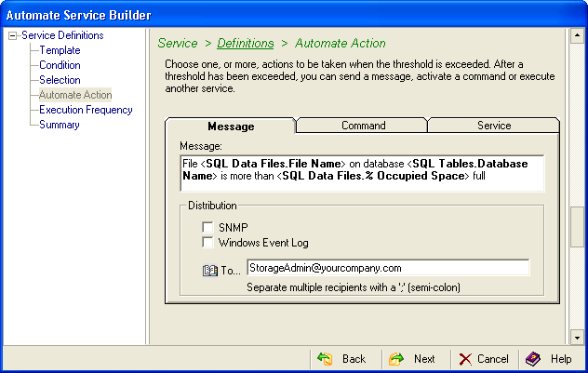Go to Condition in the tree
The width and height of the screenshot is (588, 373).
[x=60, y=65]
